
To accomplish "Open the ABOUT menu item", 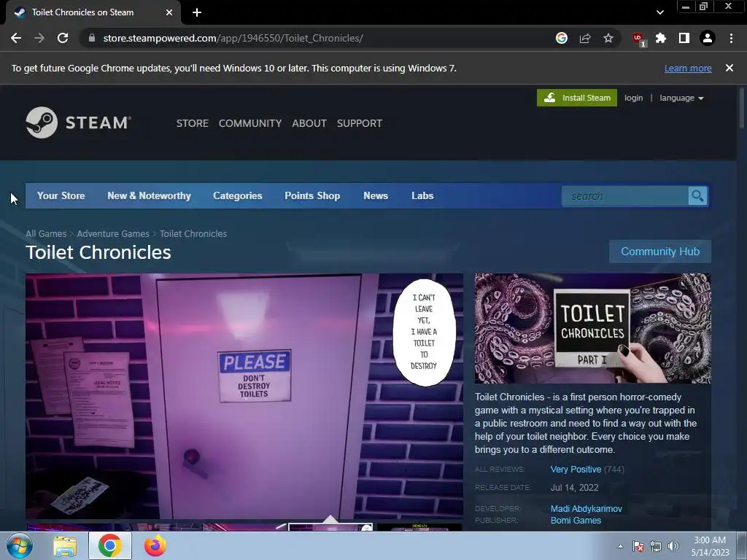I will point(309,123).
